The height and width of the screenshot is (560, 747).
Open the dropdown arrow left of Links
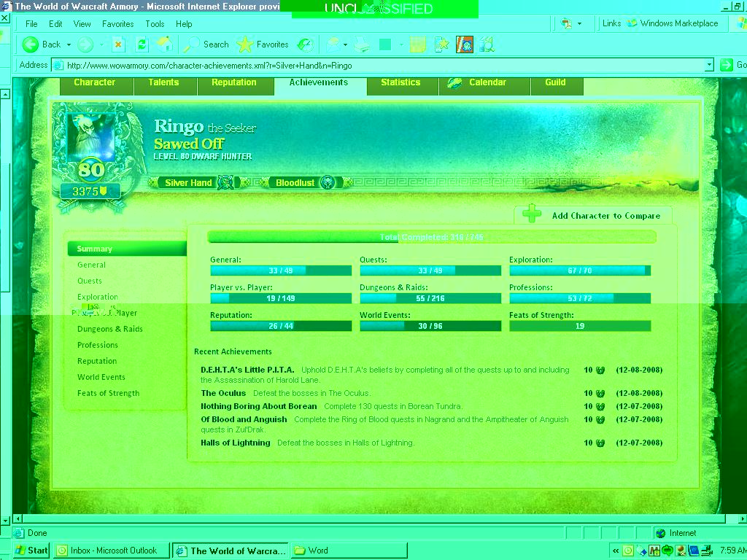[x=579, y=23]
